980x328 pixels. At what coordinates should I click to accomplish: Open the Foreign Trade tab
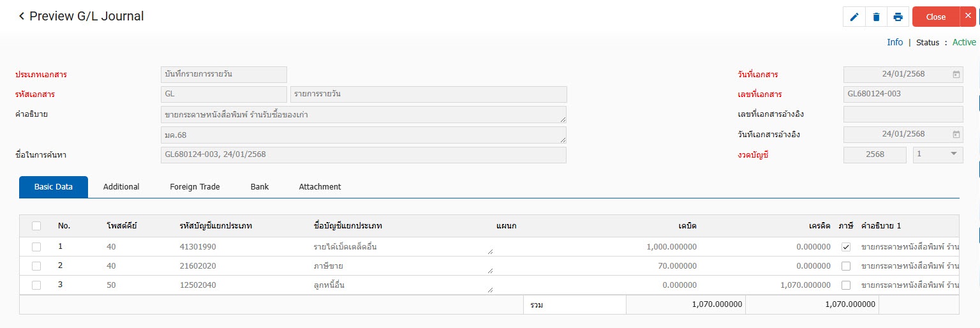coord(195,187)
